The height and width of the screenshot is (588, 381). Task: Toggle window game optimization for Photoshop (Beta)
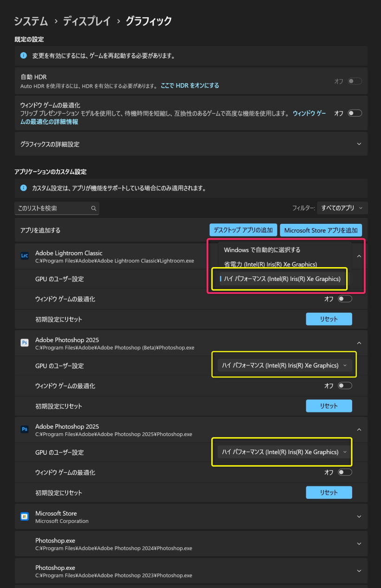(x=345, y=385)
